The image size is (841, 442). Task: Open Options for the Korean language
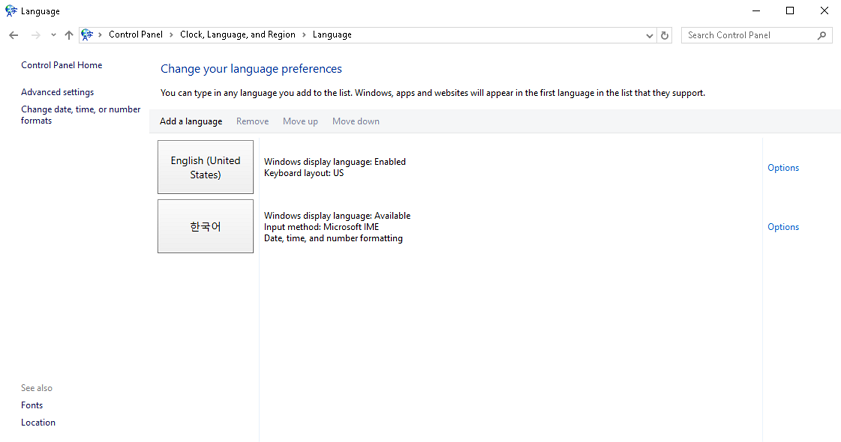click(782, 227)
